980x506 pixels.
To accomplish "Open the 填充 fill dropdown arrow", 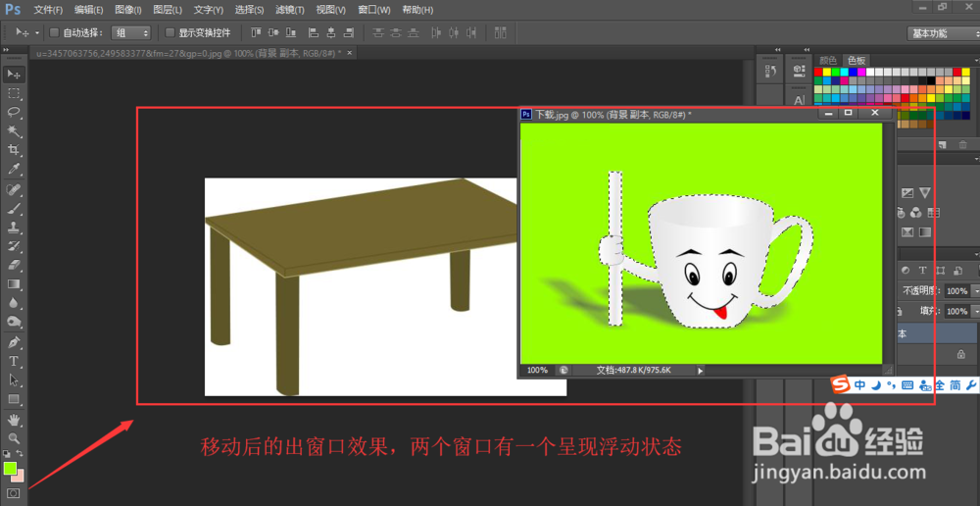I will click(975, 311).
